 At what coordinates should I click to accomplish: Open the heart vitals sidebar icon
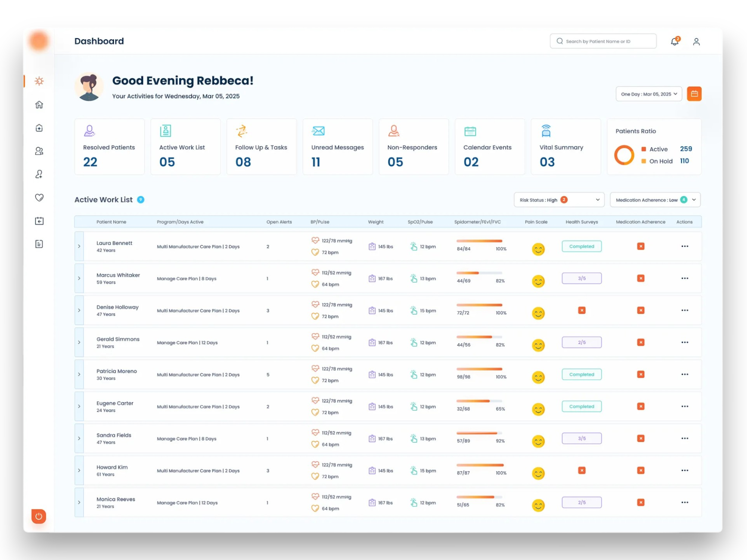[39, 197]
